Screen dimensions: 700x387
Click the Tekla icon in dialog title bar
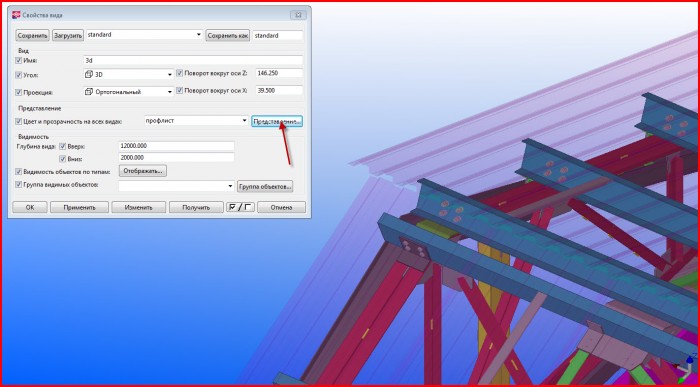16,15
